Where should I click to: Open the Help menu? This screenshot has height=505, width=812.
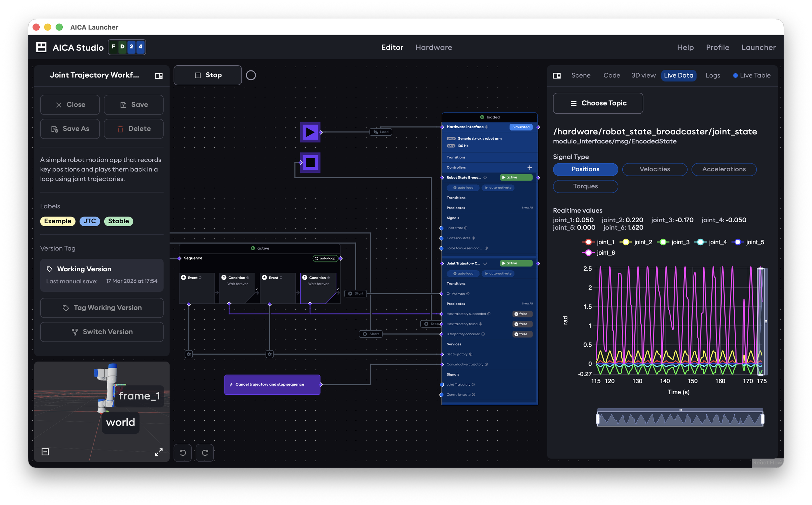point(685,47)
